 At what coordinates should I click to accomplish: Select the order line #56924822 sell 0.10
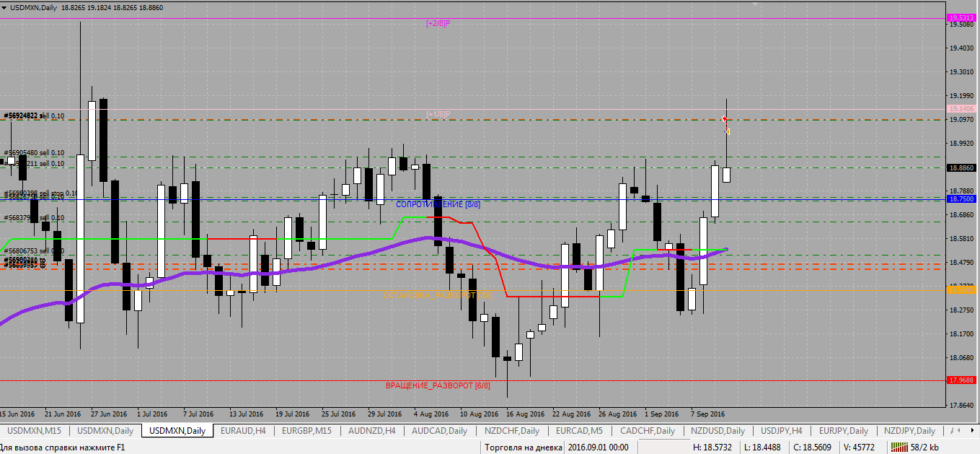point(34,115)
